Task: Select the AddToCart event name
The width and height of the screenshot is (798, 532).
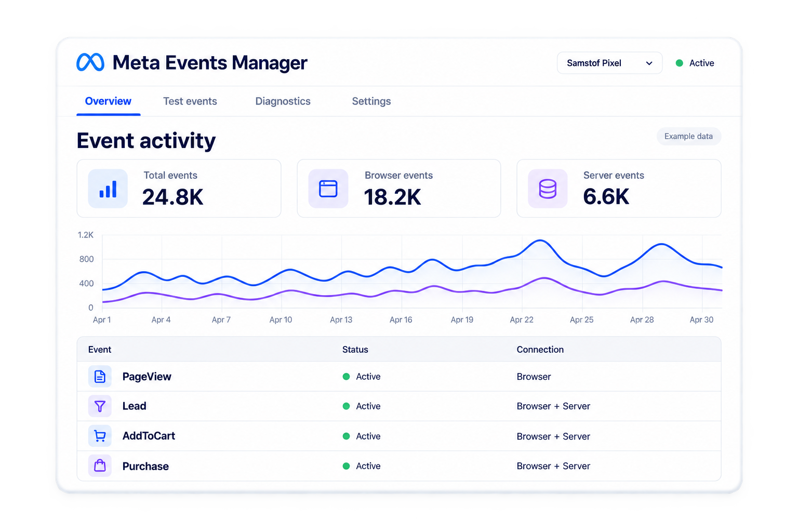Action: 149,436
